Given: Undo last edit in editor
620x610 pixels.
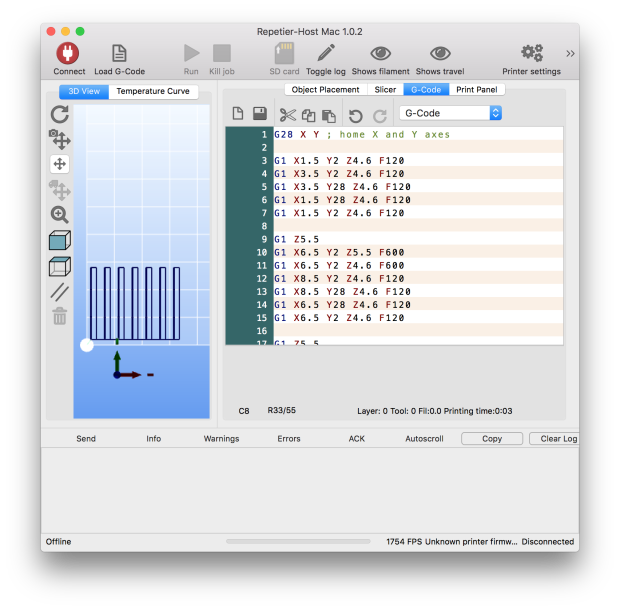Looking at the screenshot, I should tap(355, 116).
